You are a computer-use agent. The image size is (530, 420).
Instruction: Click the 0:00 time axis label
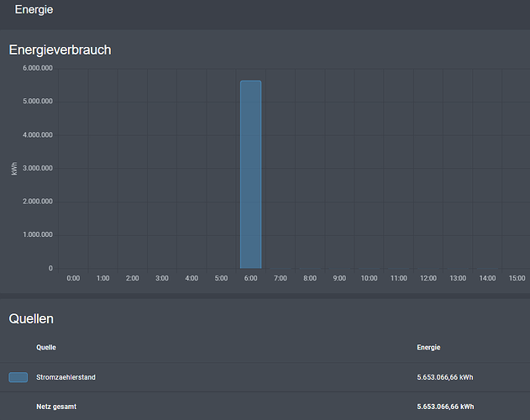coord(73,278)
